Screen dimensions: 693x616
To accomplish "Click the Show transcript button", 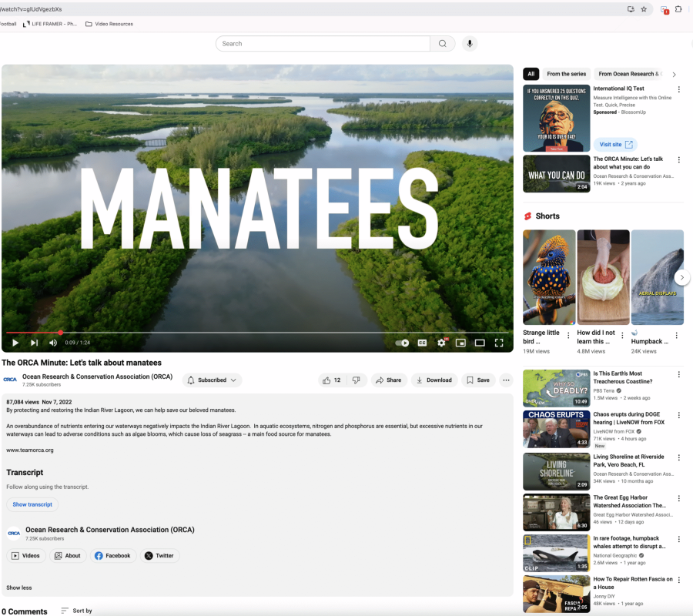I will pyautogui.click(x=32, y=504).
